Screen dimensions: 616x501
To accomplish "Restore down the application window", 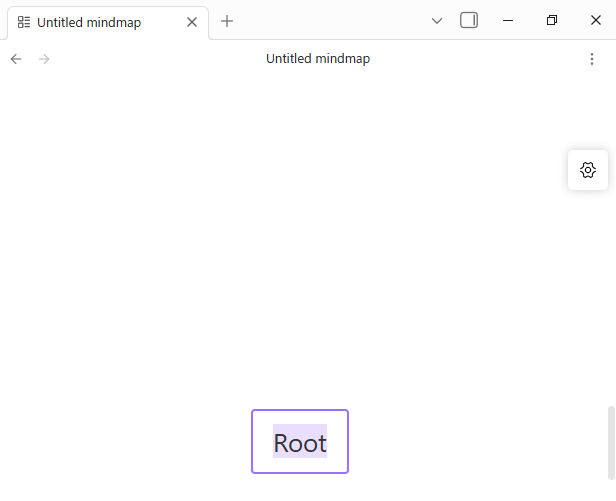I will click(x=552, y=20).
